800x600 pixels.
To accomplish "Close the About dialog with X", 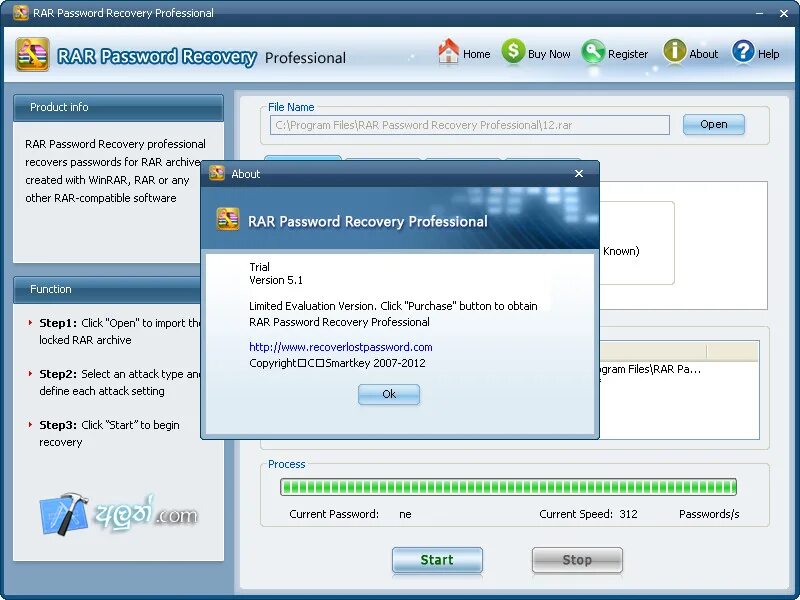I will coord(579,173).
